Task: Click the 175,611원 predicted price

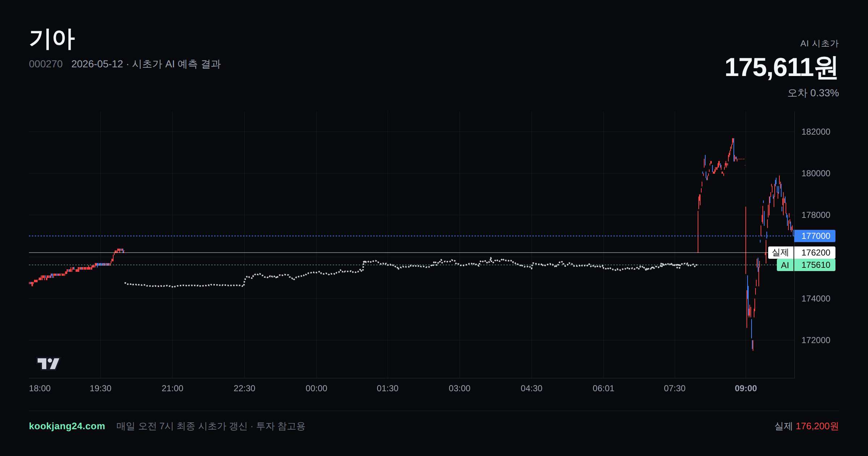Action: (x=782, y=67)
